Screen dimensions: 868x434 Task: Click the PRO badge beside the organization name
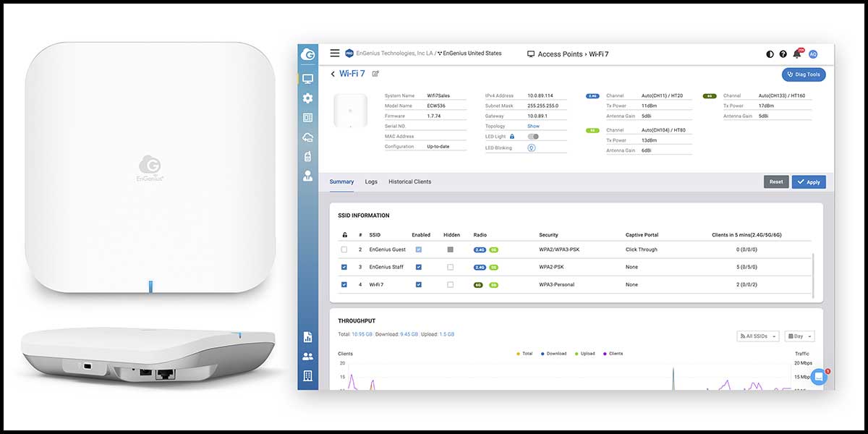click(349, 54)
